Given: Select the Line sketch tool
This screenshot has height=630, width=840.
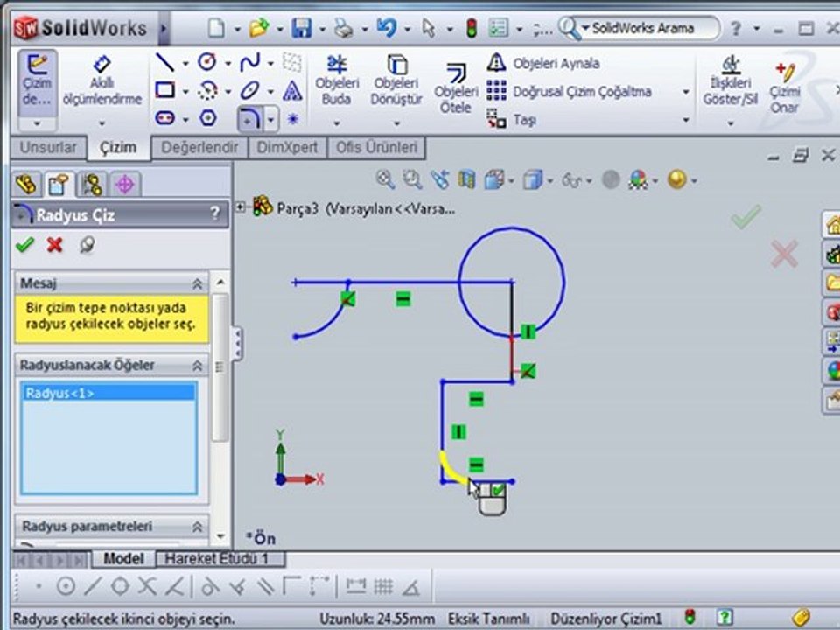Looking at the screenshot, I should coord(165,63).
